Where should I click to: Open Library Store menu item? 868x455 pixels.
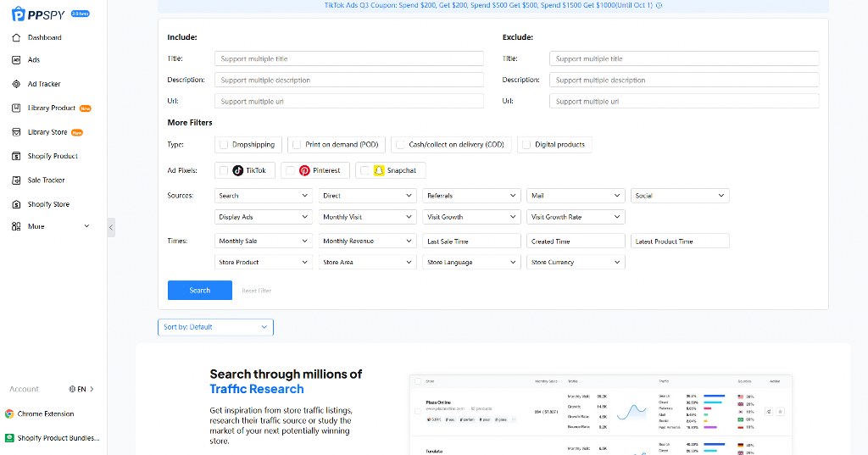47,132
